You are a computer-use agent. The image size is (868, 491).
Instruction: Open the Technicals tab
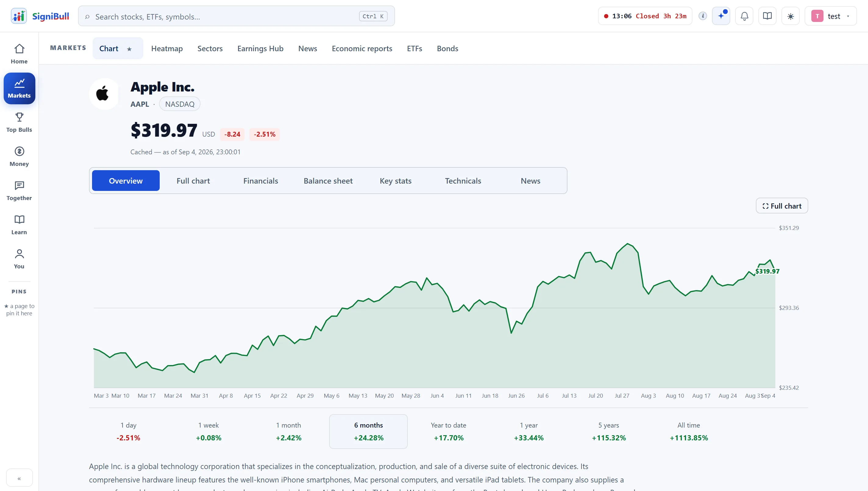click(463, 181)
